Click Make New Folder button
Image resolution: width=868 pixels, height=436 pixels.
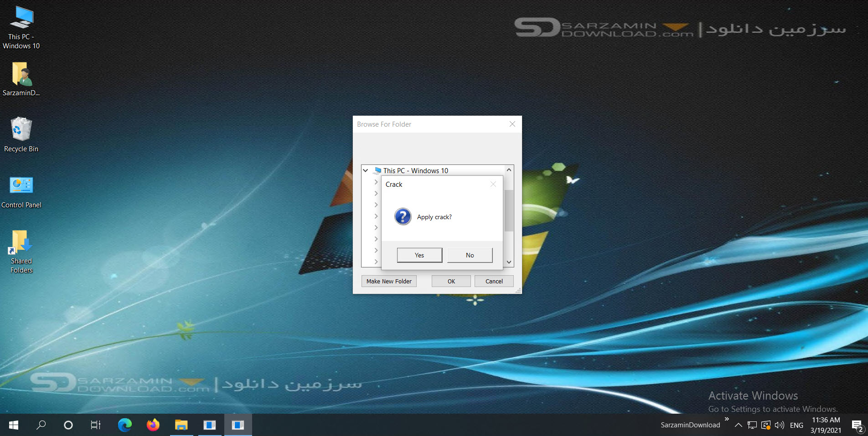point(389,281)
